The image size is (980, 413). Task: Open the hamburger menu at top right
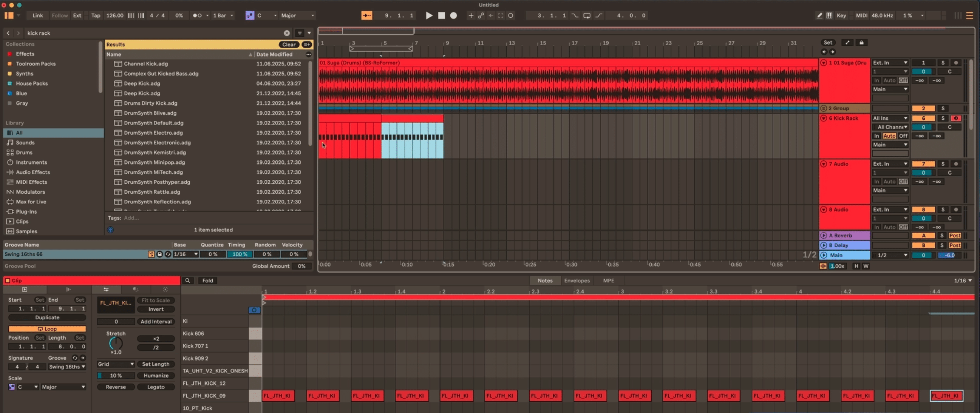(x=970, y=15)
